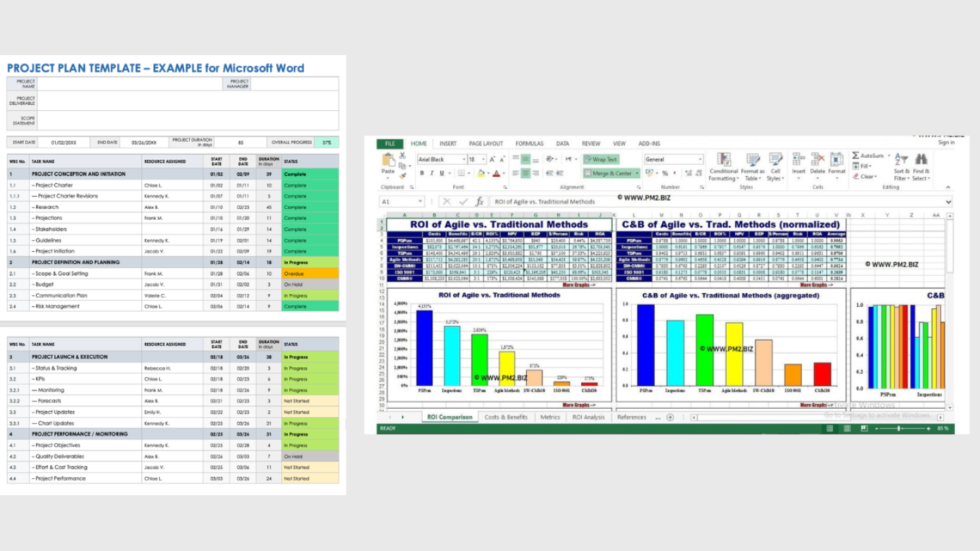Click the Insert Function fx icon
The width and height of the screenshot is (980, 551).
coord(480,201)
